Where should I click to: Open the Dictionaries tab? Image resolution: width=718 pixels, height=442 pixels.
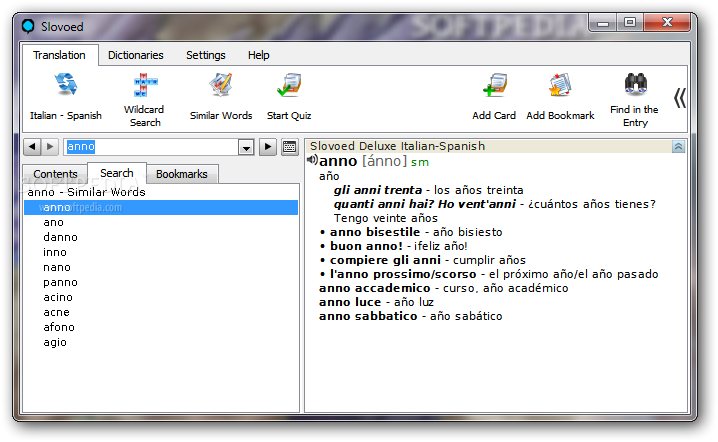coord(136,55)
